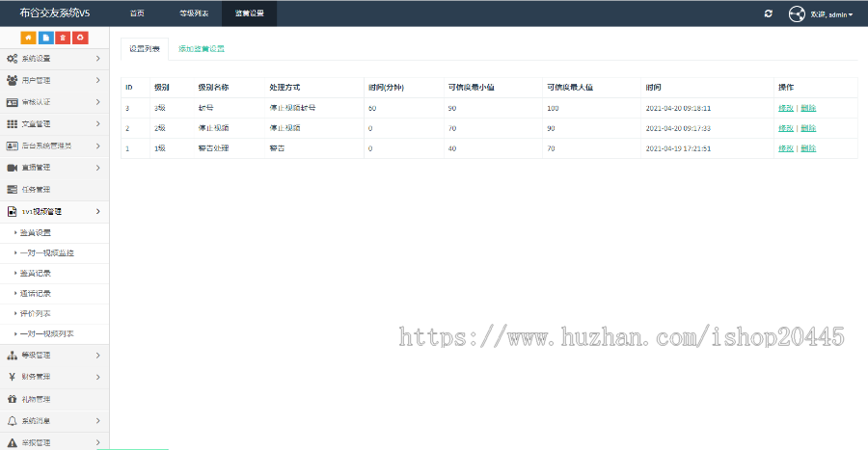Image resolution: width=868 pixels, height=450 pixels.
Task: Expand 直播管理 using its chevron
Action: 98,168
